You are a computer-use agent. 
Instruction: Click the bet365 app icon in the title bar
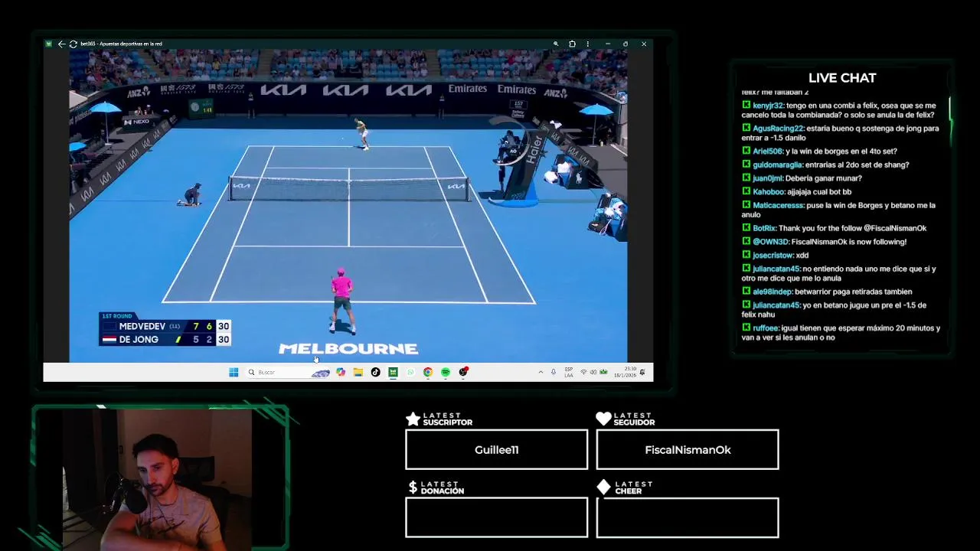click(x=49, y=44)
